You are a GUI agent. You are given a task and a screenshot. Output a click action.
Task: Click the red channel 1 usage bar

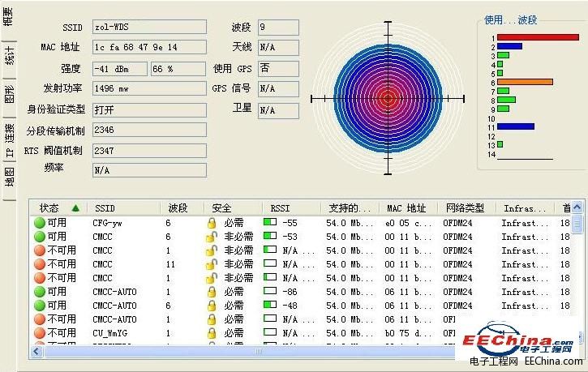[x=539, y=37]
